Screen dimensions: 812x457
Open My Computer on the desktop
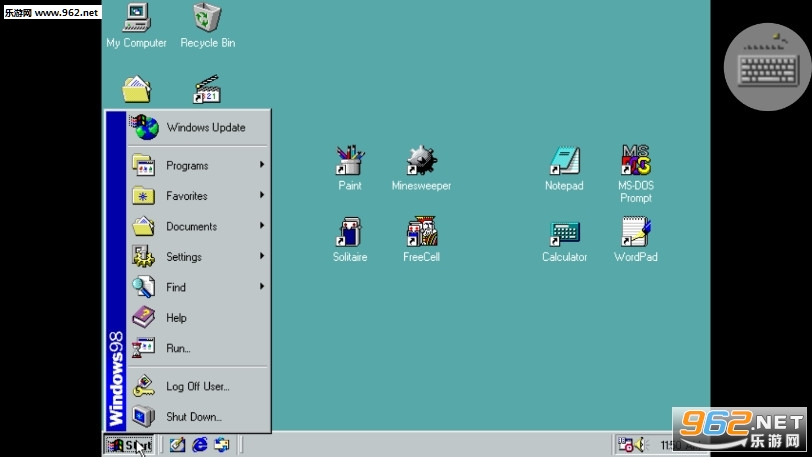(x=136, y=18)
